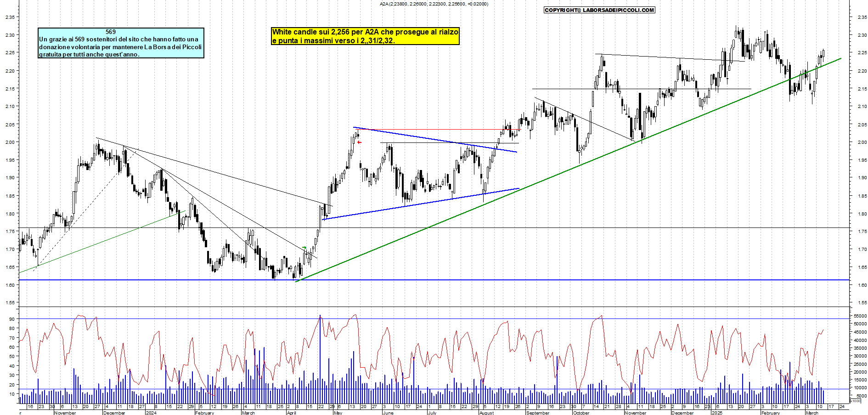Click the 'May' label on the time axis
The height and width of the screenshot is (415, 868).
click(x=338, y=413)
